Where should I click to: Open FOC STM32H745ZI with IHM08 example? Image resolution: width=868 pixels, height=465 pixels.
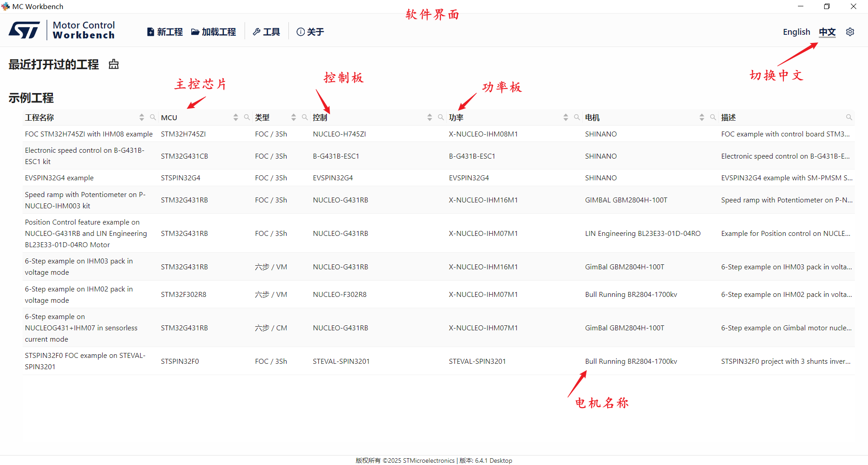point(89,134)
